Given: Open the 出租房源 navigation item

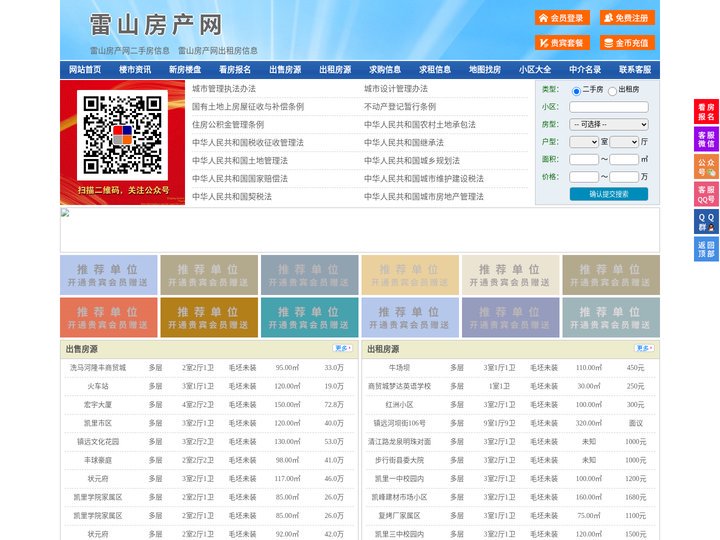Looking at the screenshot, I should (335, 70).
